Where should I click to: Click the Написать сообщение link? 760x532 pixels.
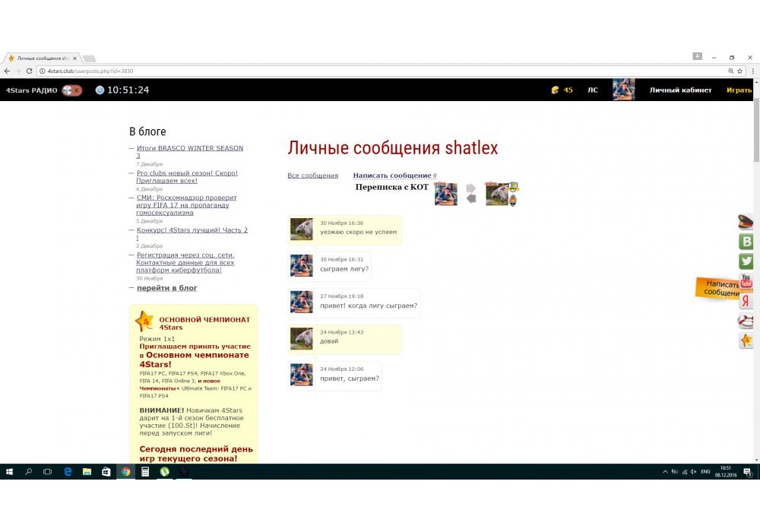[x=392, y=176]
